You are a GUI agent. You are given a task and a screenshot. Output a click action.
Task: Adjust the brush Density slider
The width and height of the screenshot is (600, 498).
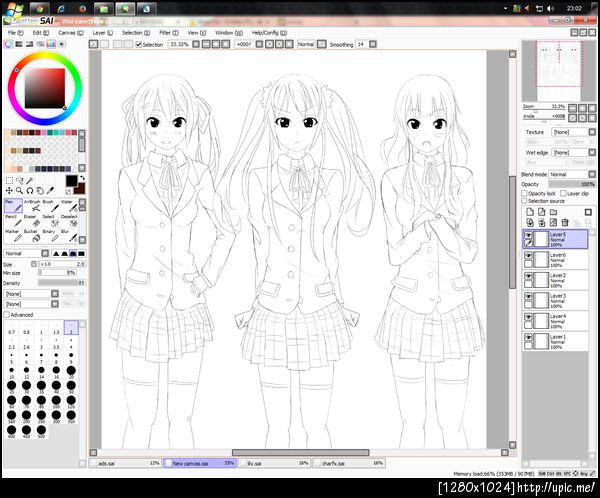(x=62, y=283)
